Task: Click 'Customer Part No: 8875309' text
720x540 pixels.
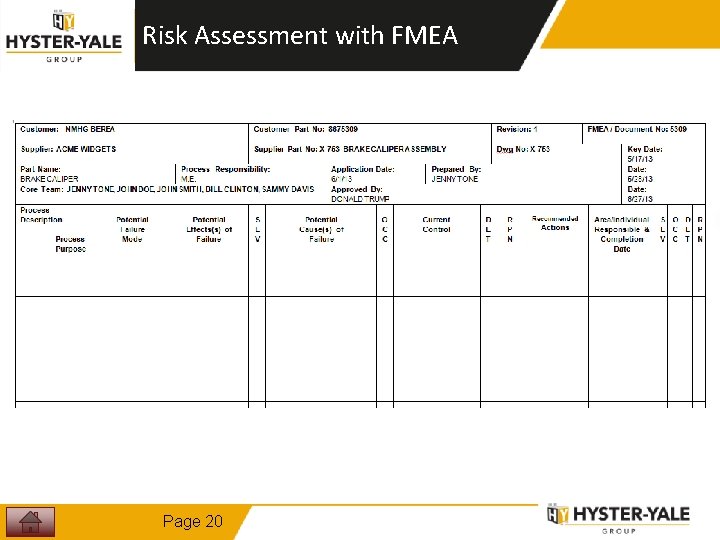Action: pos(306,129)
